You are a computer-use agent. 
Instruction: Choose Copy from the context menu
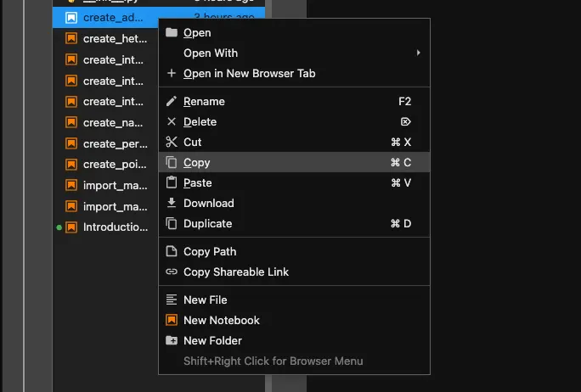coord(197,163)
